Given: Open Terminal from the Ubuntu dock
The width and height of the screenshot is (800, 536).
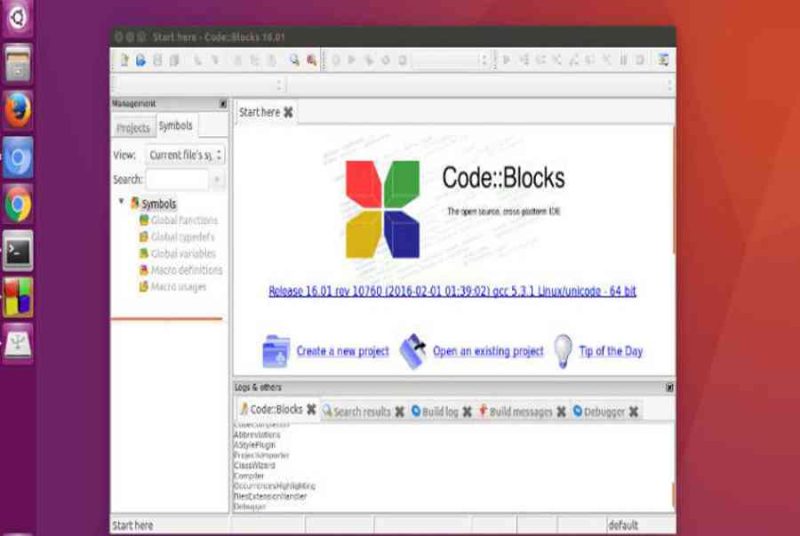Looking at the screenshot, I should [x=18, y=250].
